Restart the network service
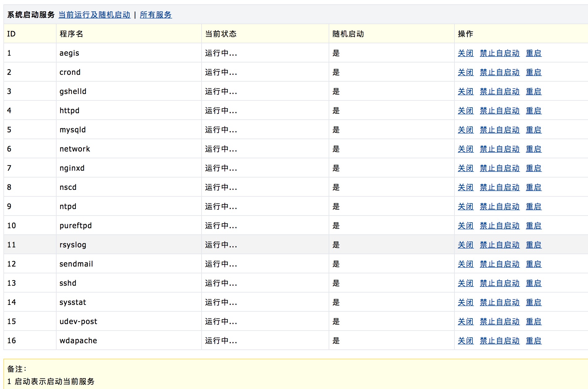588x389 pixels. click(534, 149)
